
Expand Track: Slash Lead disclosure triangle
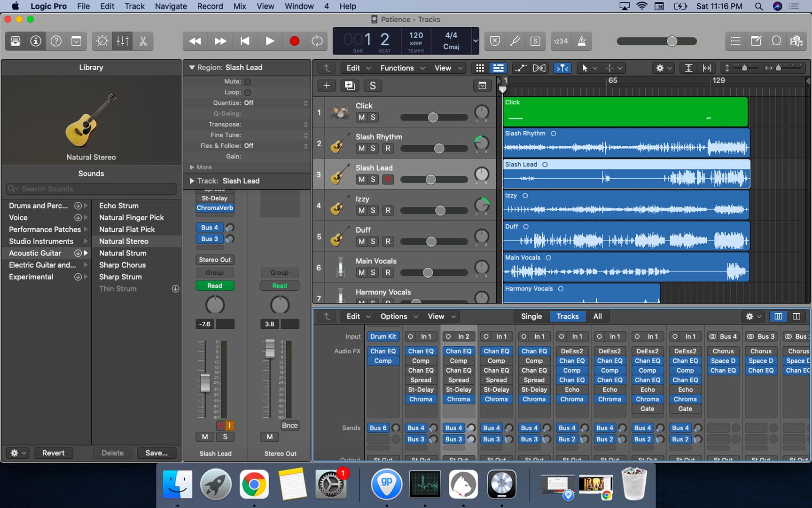[x=192, y=181]
